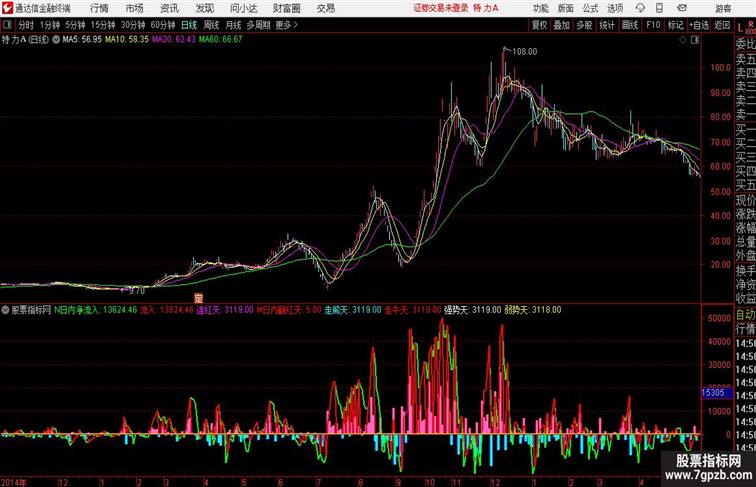Click the 画线 drawing button
The height and width of the screenshot is (487, 756).
click(630, 25)
